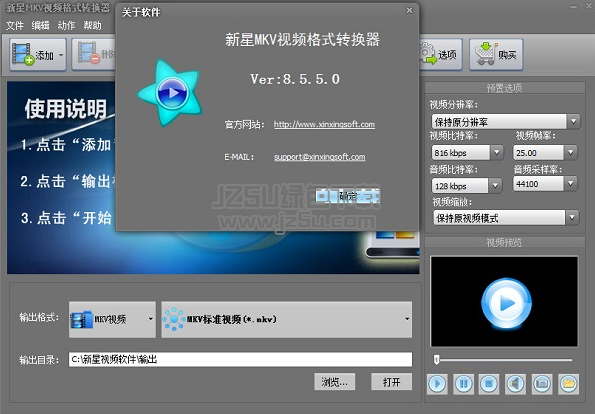Click the 打开 open folder button
595x414 pixels.
[391, 382]
